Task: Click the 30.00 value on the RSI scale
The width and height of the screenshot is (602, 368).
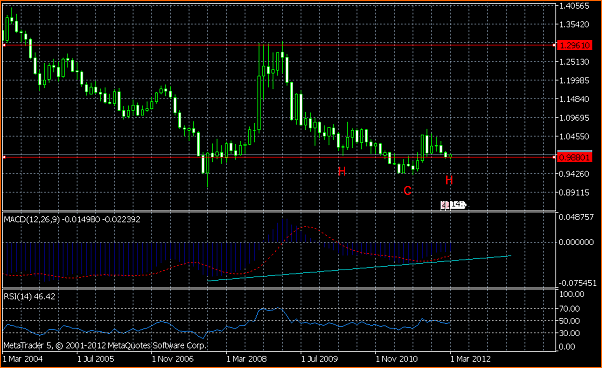Action: coord(569,333)
